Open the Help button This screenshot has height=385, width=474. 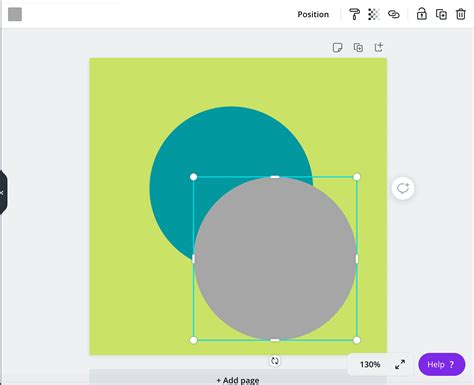(x=442, y=364)
